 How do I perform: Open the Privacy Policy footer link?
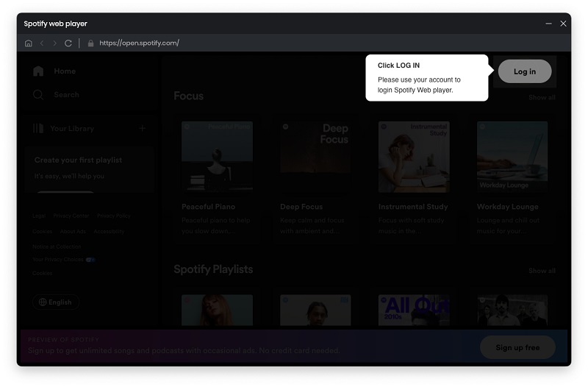click(x=114, y=216)
